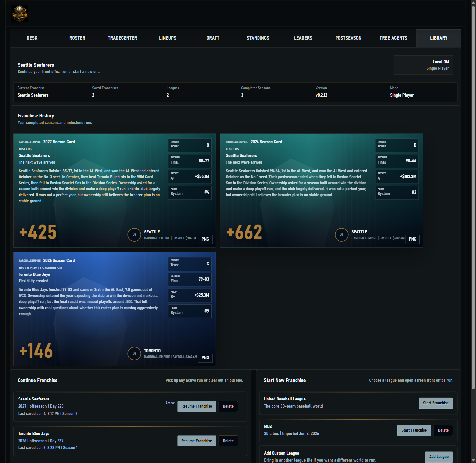Open the Desk tab
The image size is (476, 463).
click(32, 38)
